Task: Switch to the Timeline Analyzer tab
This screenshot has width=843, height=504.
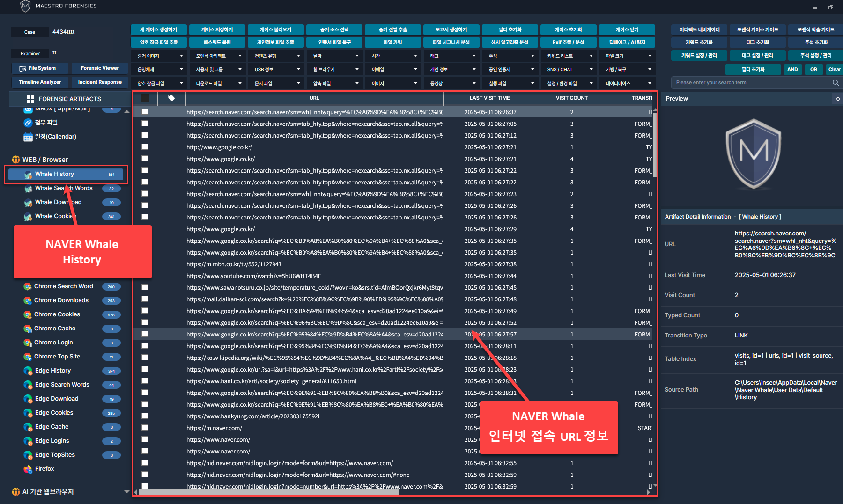Action: 40,82
